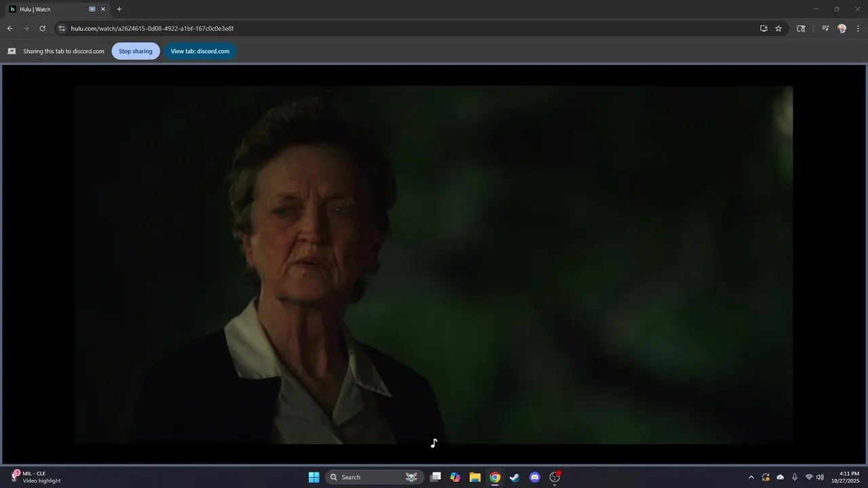Close the Hulu | Watch tab
The height and width of the screenshot is (488, 868).
click(x=103, y=9)
